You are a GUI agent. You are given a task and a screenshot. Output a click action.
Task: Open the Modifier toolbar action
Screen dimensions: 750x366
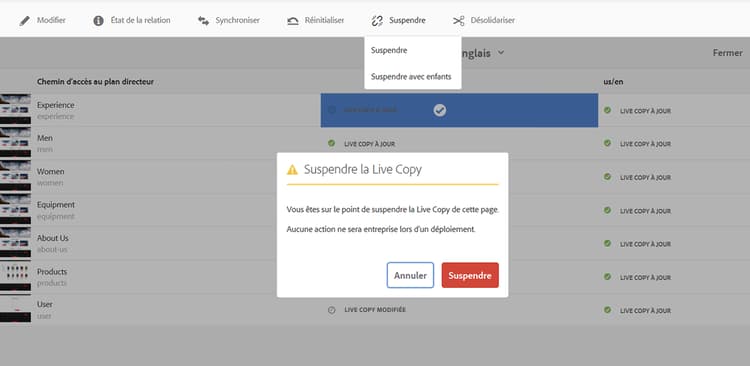pyautogui.click(x=43, y=21)
